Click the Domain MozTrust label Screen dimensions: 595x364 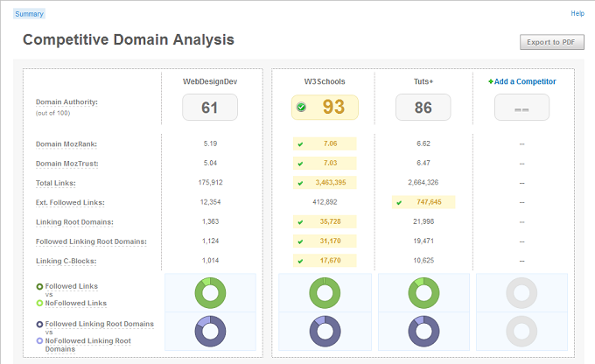[66, 164]
